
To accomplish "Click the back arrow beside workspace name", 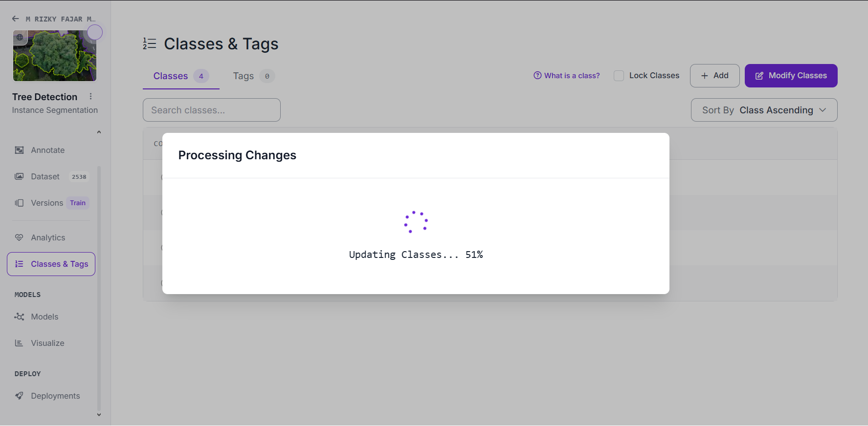I will (x=16, y=19).
